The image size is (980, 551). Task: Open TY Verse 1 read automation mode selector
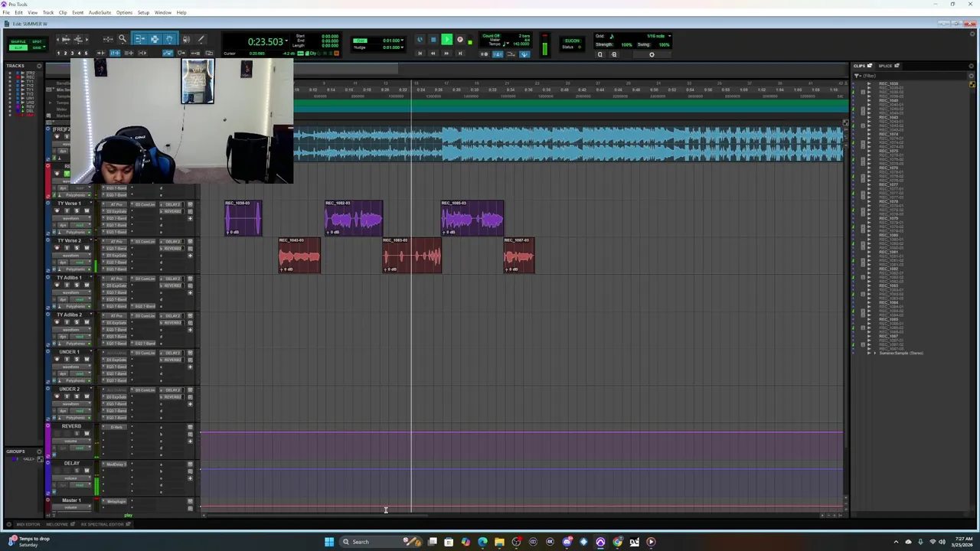click(x=80, y=225)
